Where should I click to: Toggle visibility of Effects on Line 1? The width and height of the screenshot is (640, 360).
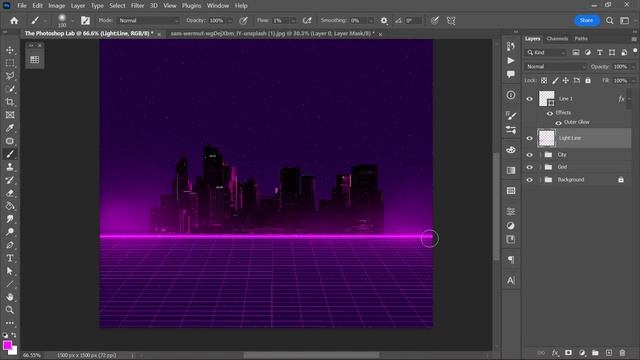coord(550,113)
